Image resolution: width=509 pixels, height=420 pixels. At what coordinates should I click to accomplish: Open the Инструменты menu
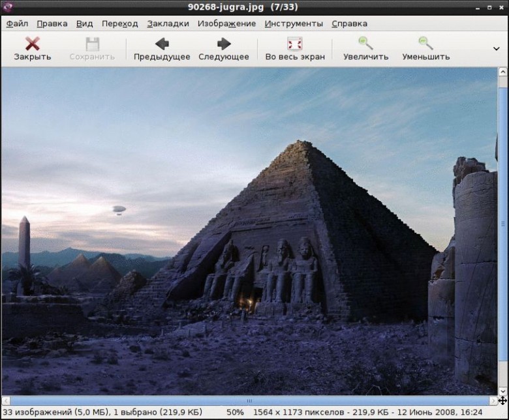[294, 23]
